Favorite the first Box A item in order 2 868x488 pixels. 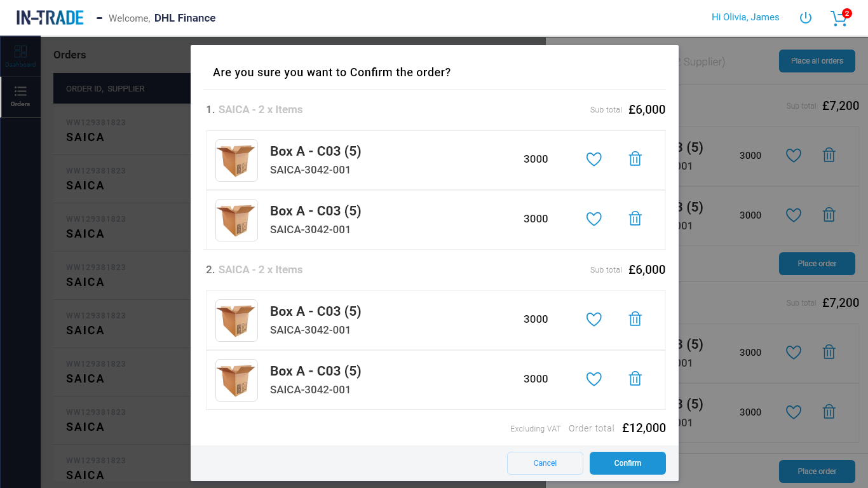click(x=593, y=320)
